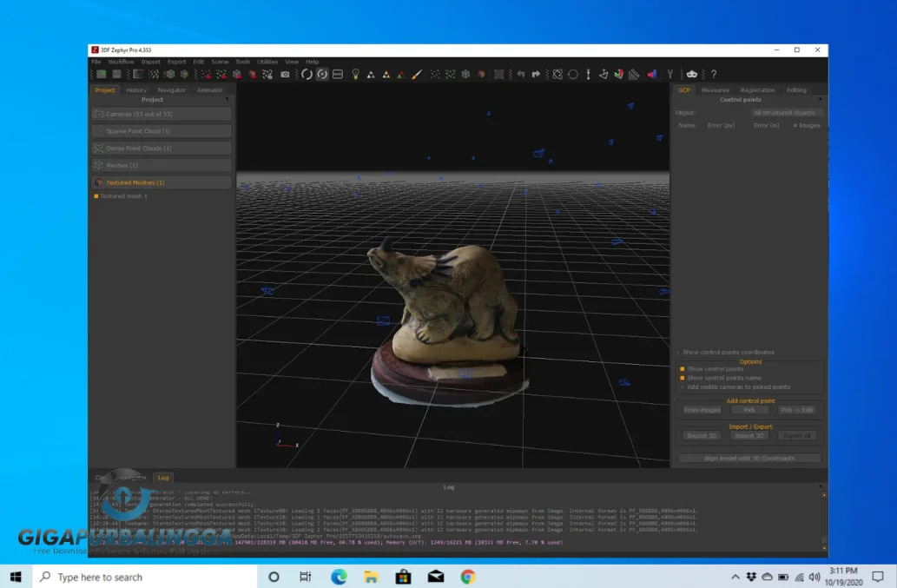897x588 pixels.
Task: Click the mask icon in toolbar
Action: (691, 75)
